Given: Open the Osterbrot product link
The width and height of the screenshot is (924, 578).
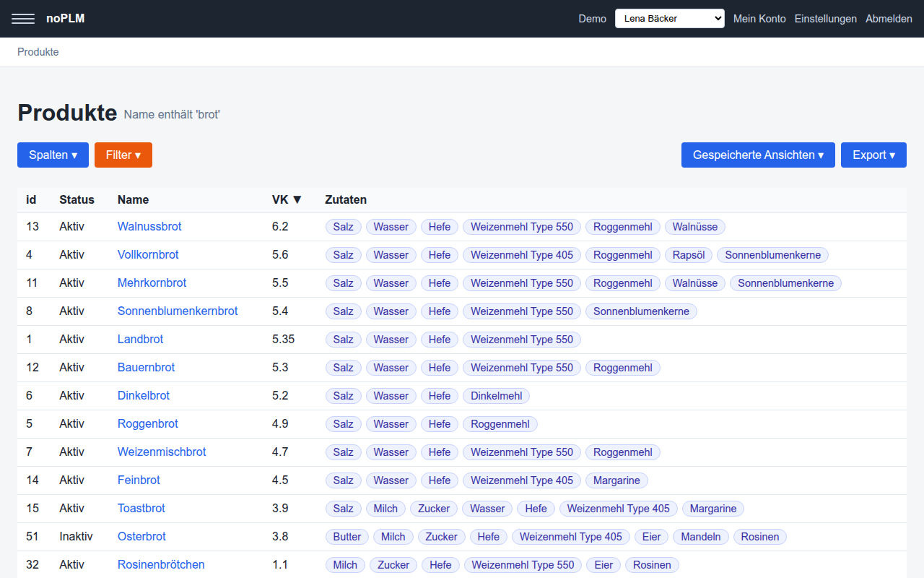Looking at the screenshot, I should coord(141,536).
